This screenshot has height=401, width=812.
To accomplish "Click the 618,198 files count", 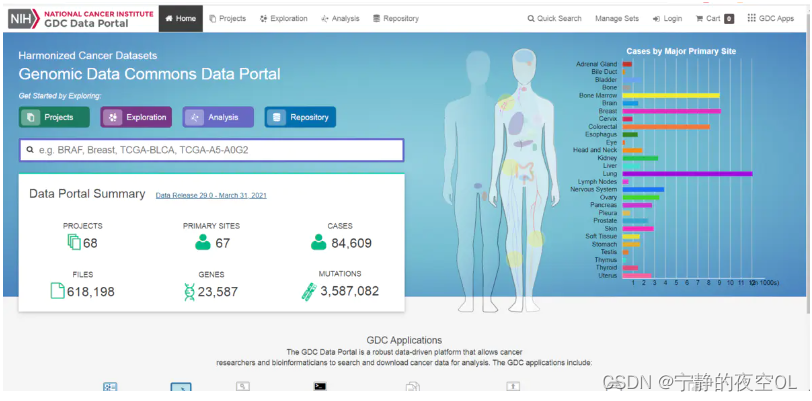I will [x=91, y=292].
